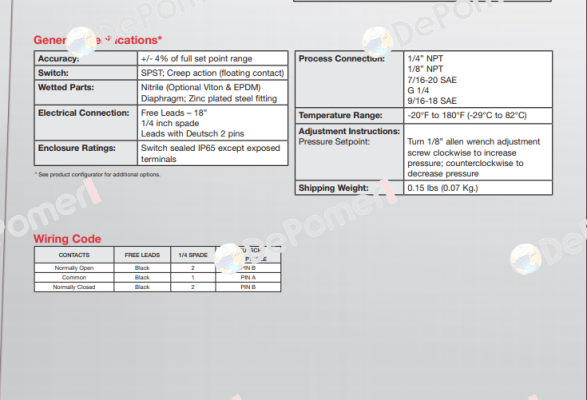Select the Shipping Weight value 0.15 lbs
This screenshot has width=587, height=400.
442,188
